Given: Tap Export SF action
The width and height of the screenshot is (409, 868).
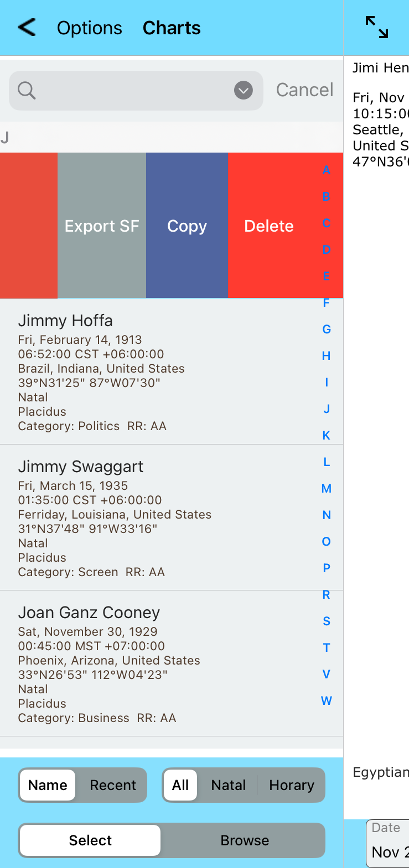Looking at the screenshot, I should [102, 226].
